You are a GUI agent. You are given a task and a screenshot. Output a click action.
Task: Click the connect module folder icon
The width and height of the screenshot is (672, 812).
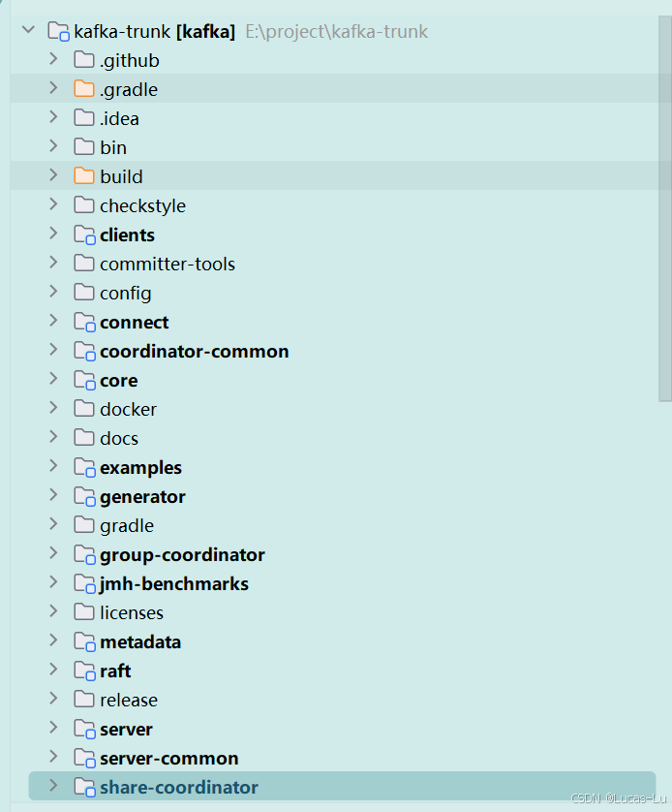(x=85, y=322)
